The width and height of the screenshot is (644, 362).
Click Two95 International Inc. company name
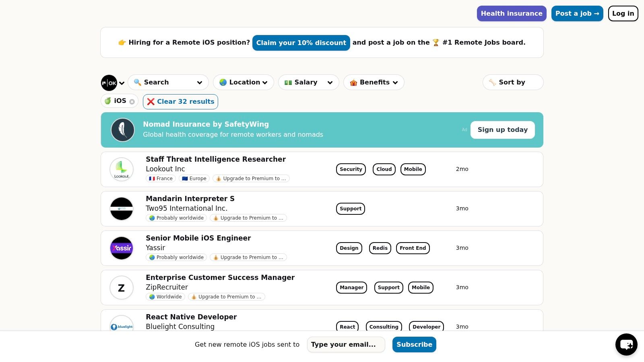(187, 208)
